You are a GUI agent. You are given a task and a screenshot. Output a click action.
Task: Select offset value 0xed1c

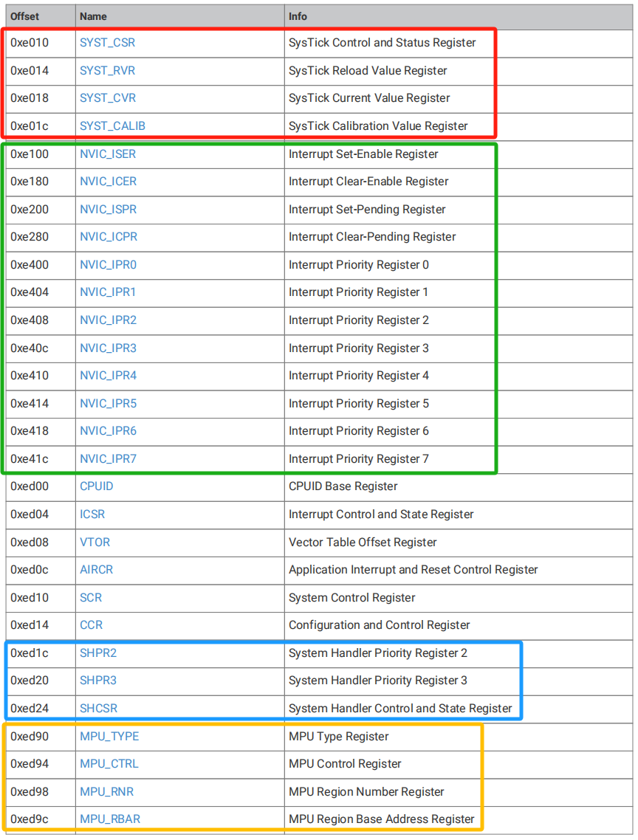(30, 653)
